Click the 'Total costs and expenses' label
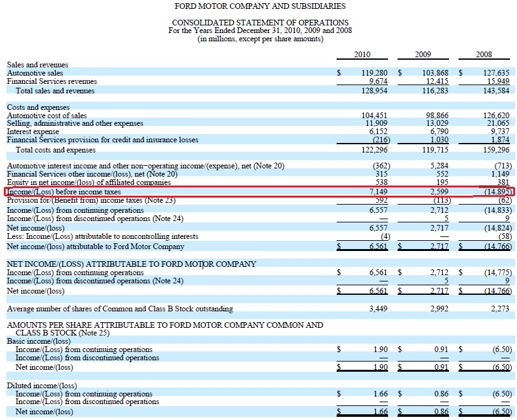Image resolution: width=517 pixels, height=420 pixels. coord(56,150)
